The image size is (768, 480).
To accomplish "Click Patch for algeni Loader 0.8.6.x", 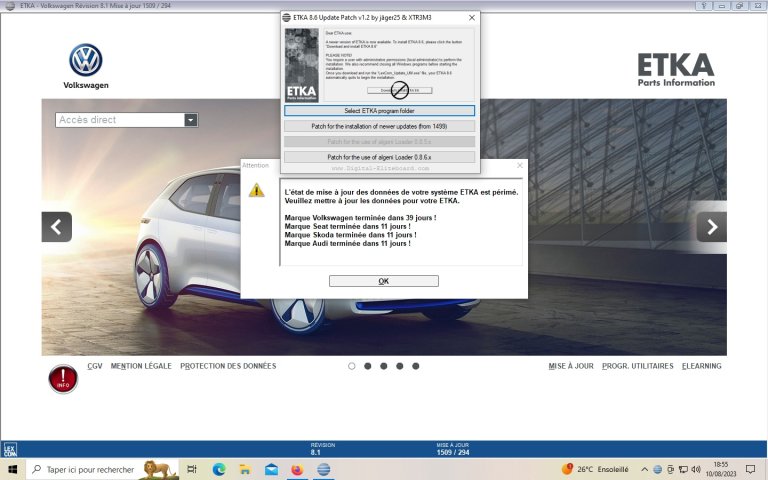I will click(x=380, y=157).
